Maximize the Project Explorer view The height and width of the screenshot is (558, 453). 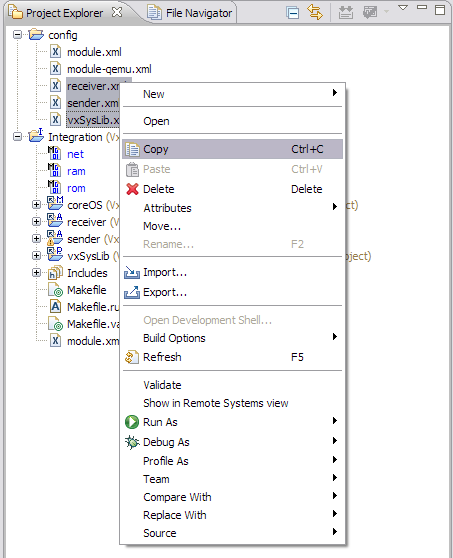click(x=440, y=9)
